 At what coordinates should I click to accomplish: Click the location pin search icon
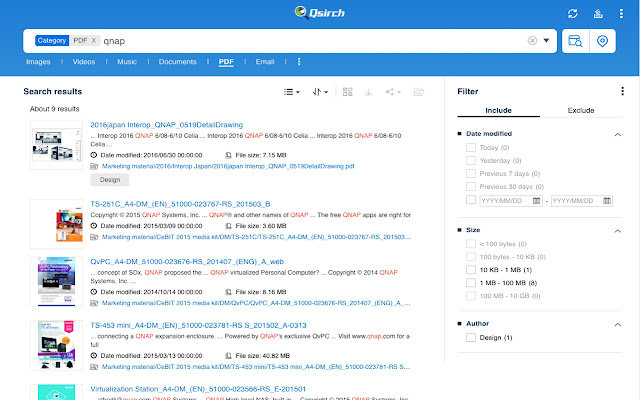pyautogui.click(x=602, y=41)
